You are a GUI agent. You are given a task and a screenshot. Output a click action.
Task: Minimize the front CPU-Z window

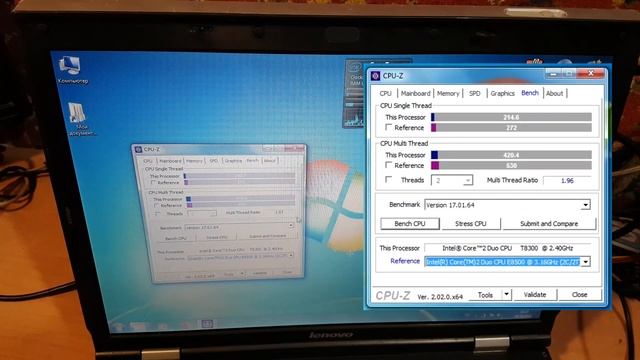pyautogui.click(x=553, y=74)
